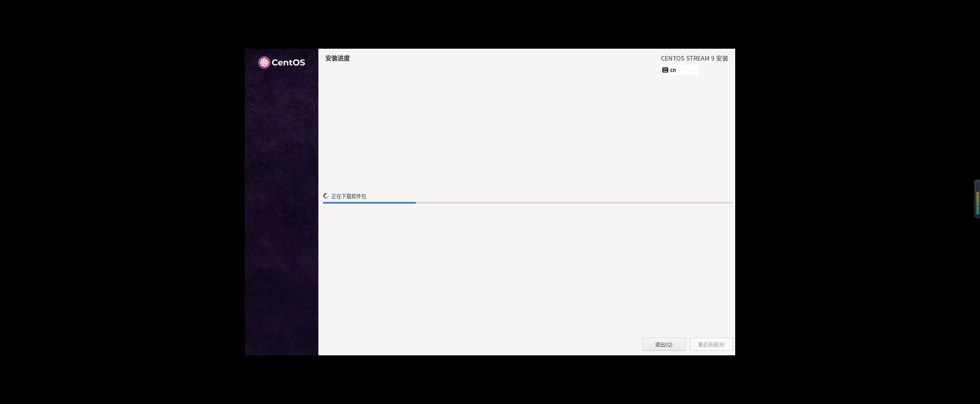Select the 正在下载软件包 status text
This screenshot has height=404, width=980.
coord(349,196)
